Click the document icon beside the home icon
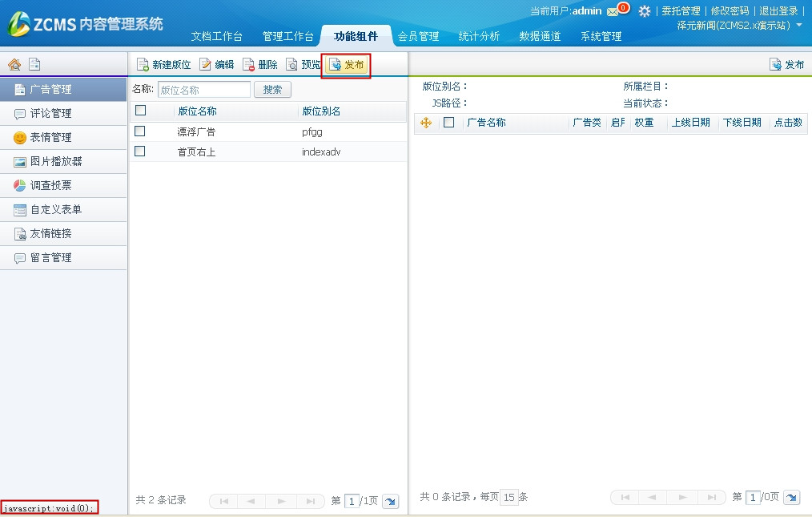This screenshot has height=517, width=812. (x=34, y=65)
